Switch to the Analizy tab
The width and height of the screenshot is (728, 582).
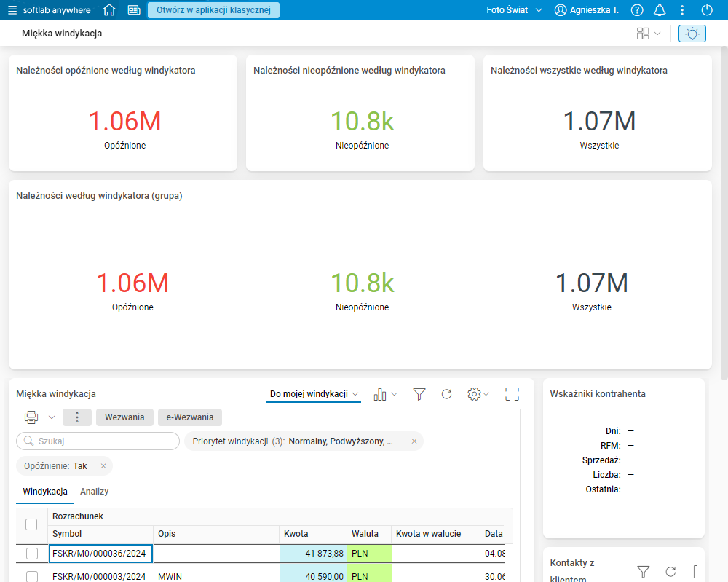(95, 492)
